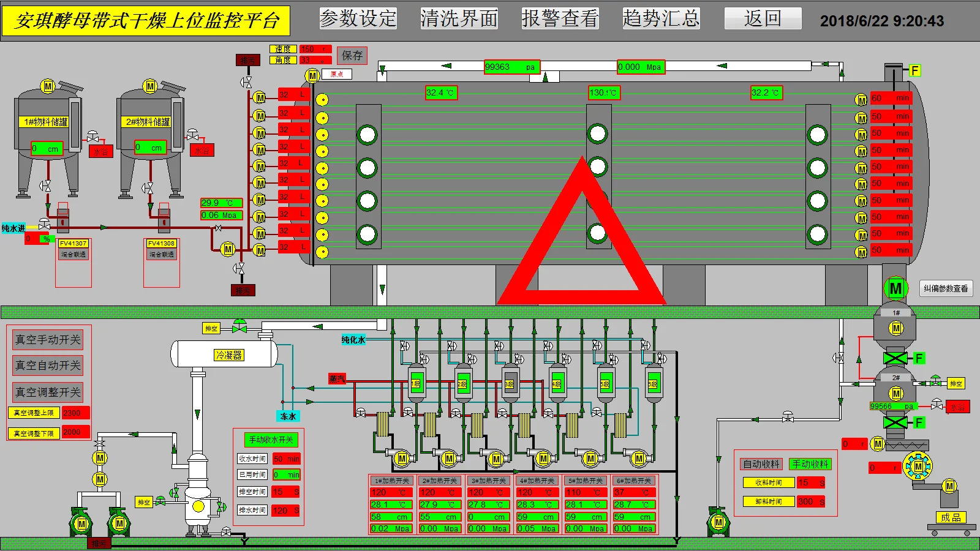Click the dryer feed motor icon near the 原点 label
Screen dimensions: 980x551
312,76
